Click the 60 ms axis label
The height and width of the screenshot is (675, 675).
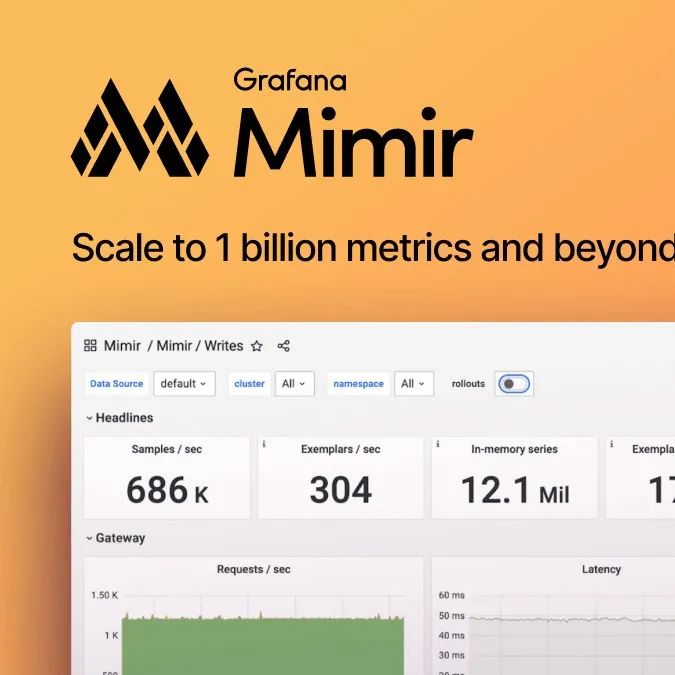[452, 595]
